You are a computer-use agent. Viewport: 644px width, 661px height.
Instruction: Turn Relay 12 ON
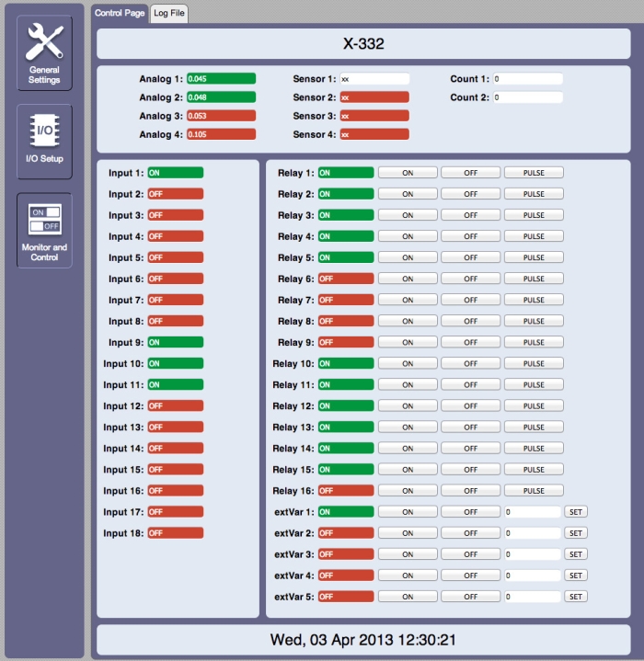coord(408,406)
